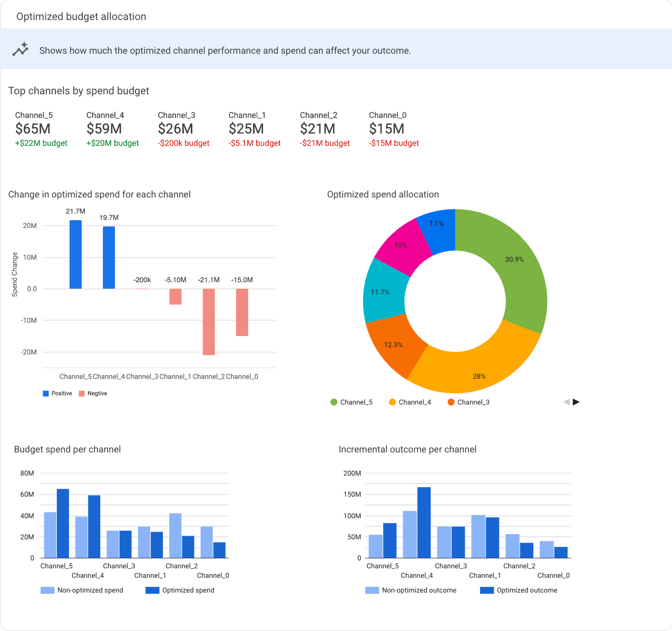Select the Channel_5 $65M budget card
Image resolution: width=672 pixels, height=631 pixels.
41,129
